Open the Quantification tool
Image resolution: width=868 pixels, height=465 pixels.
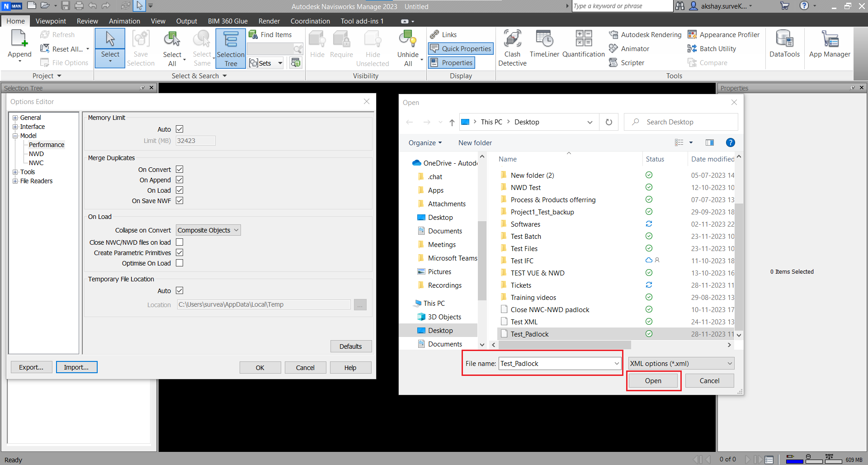pos(583,44)
